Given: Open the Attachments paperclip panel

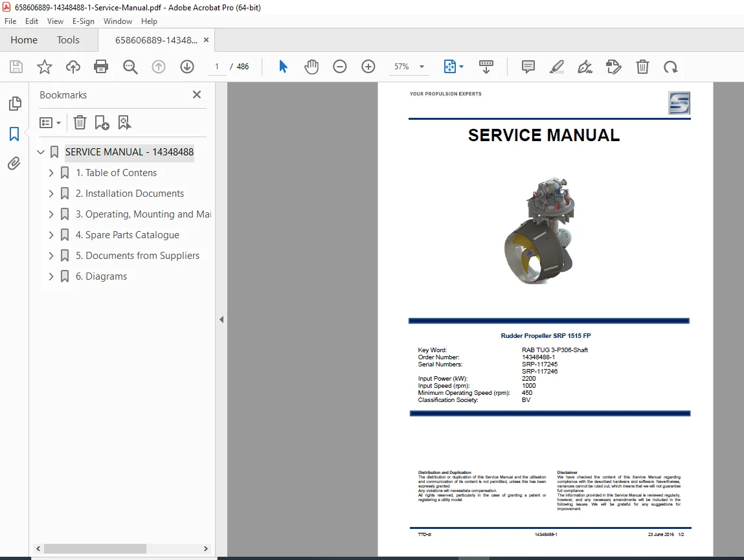Looking at the screenshot, I should point(14,164).
